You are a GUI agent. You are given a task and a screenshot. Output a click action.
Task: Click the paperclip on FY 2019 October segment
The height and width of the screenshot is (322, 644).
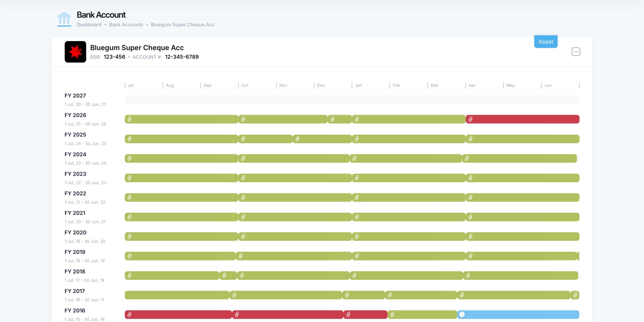point(241,256)
